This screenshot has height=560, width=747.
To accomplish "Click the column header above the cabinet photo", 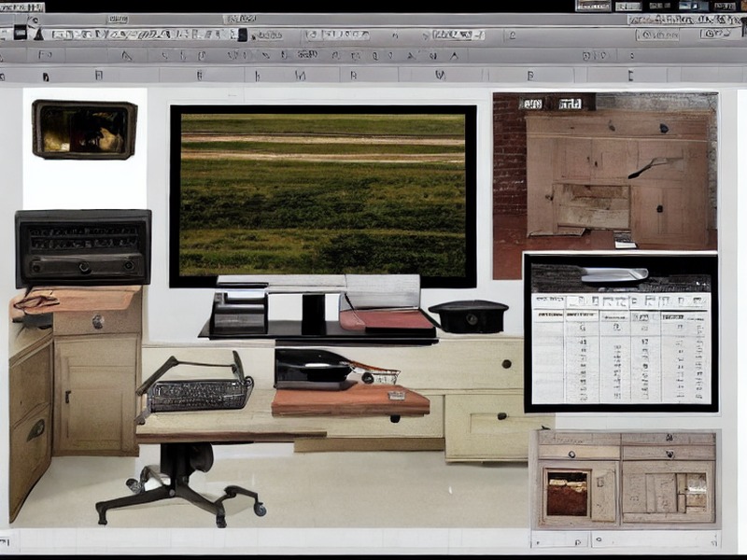I will tap(530, 76).
